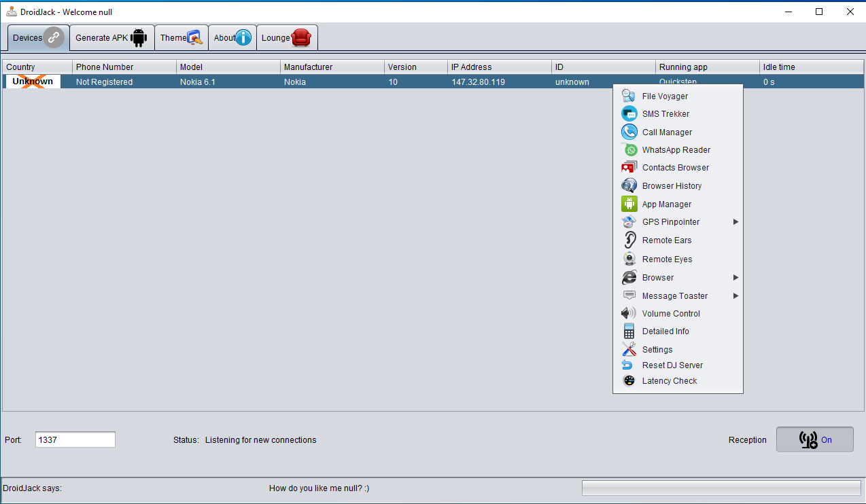The height and width of the screenshot is (504, 866).
Task: Select the Nokia 6.1 model cell
Action: point(228,82)
